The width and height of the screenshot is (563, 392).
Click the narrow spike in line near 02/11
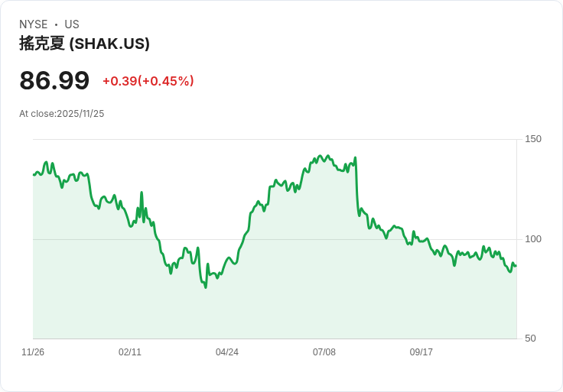[142, 193]
